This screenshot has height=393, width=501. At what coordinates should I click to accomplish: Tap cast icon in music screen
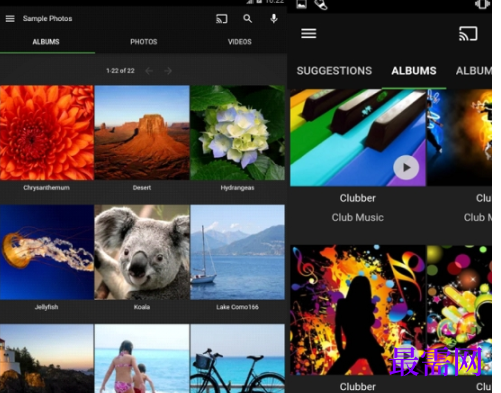(x=468, y=34)
